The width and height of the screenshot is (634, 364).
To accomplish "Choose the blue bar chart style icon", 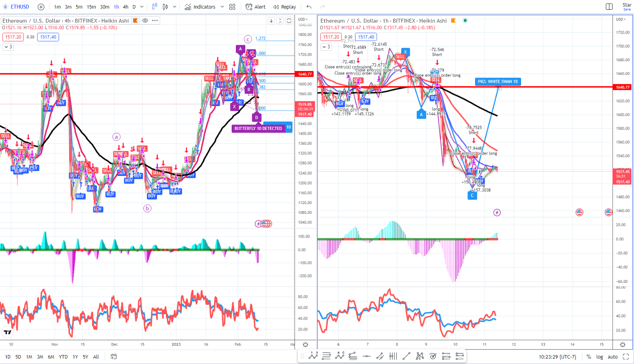I will (x=155, y=7).
